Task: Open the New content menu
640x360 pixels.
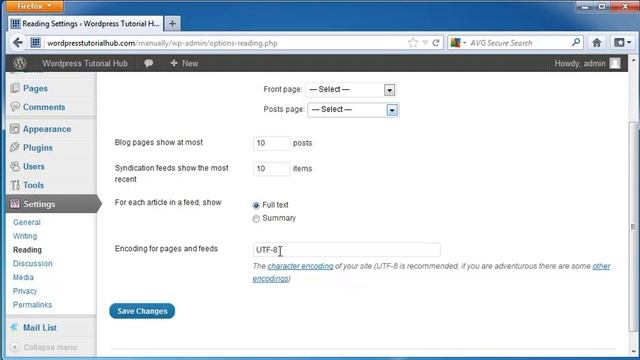Action: click(x=184, y=63)
